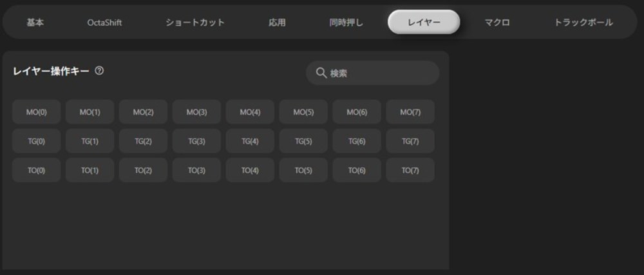Select the TG(3) toggle key
The image size is (644, 275).
coord(196,141)
